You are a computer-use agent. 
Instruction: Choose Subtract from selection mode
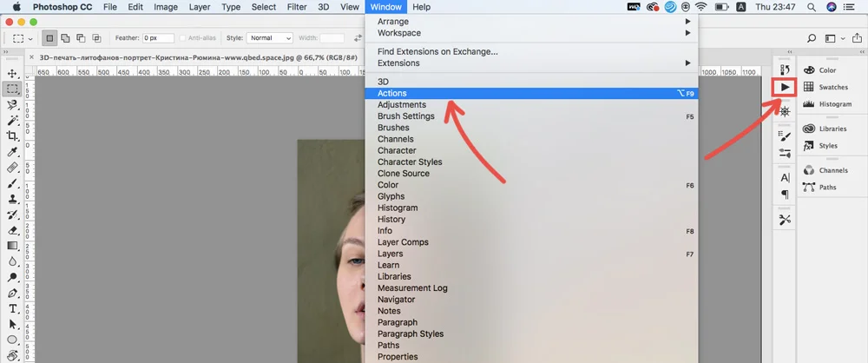pyautogui.click(x=81, y=38)
